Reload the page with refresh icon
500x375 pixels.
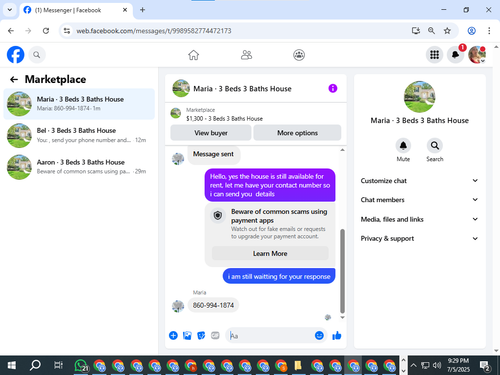pyautogui.click(x=46, y=31)
